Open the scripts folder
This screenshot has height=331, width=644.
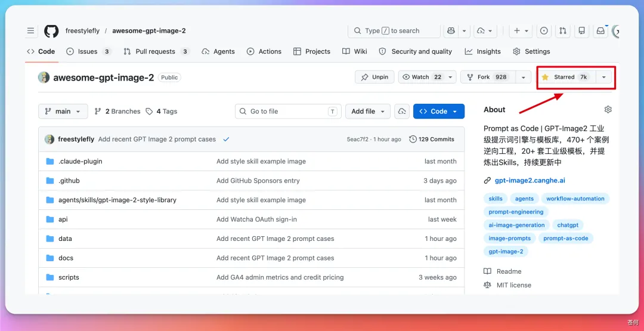point(69,277)
